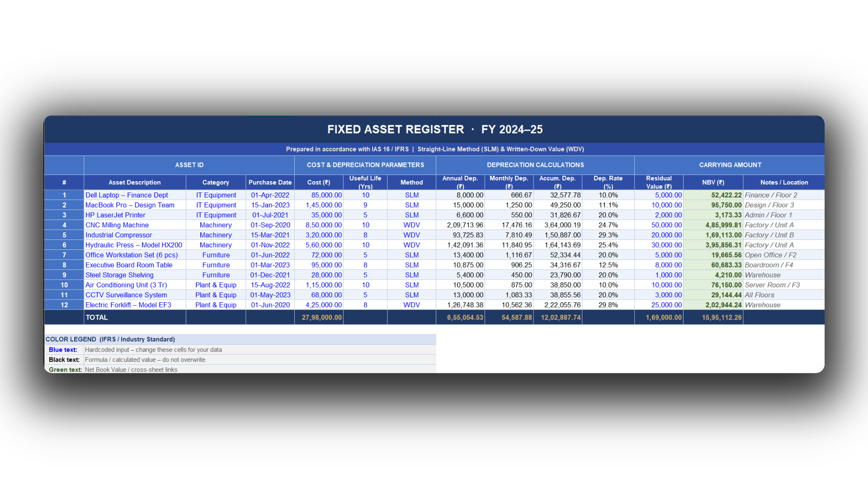Click the 'FIXED ASSET REGISTER · FY 2024–25' title
This screenshot has height=488, width=868.
click(x=434, y=130)
